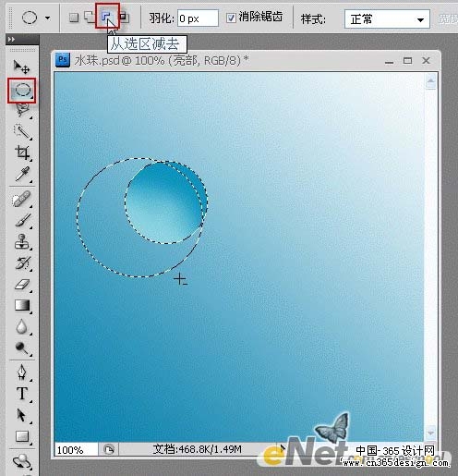
Task: Click the elliptical marquee preset icon in options bar
Action: pos(30,18)
